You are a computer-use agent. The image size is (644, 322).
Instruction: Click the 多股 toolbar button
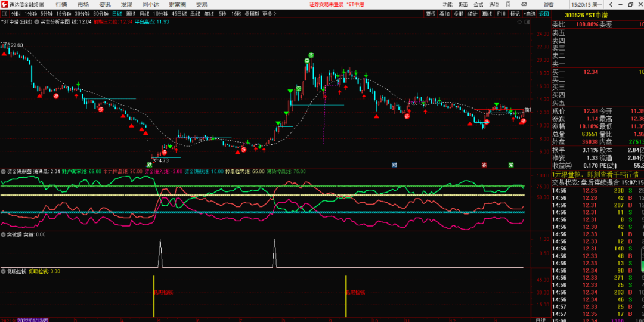[459, 14]
